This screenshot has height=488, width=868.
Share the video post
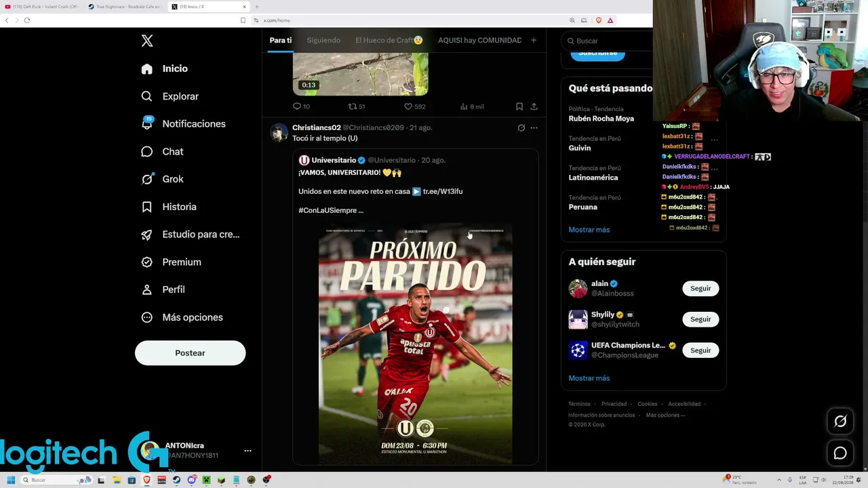534,106
